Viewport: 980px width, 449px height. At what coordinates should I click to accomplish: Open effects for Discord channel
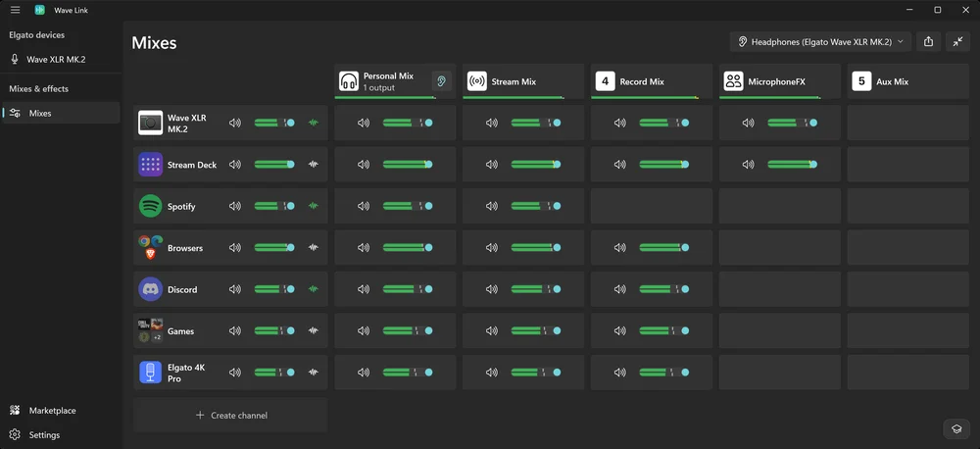(314, 289)
